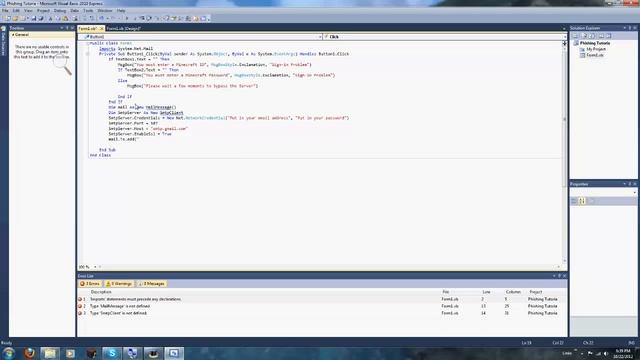Click the Visual Basic taskbar icon
The height and width of the screenshot is (360, 640).
point(174,353)
